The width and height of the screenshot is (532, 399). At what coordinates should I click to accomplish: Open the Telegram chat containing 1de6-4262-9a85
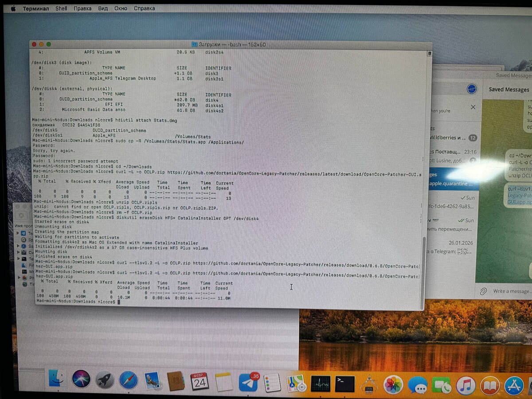point(452,202)
